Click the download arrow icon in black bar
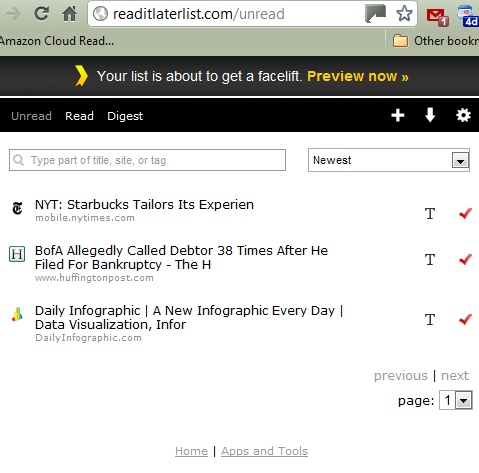This screenshot has width=479, height=473. coord(430,115)
